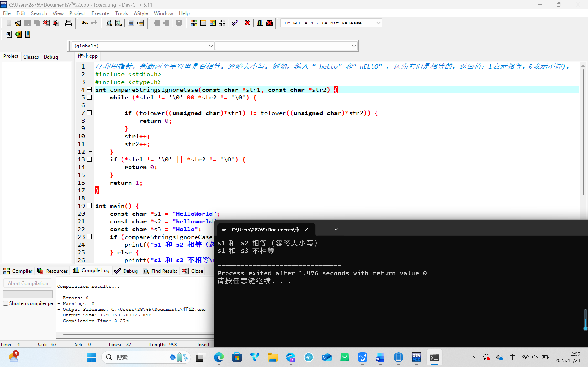Switch to the Classes tab
Screen dimensions: 588x367
[x=31, y=57]
